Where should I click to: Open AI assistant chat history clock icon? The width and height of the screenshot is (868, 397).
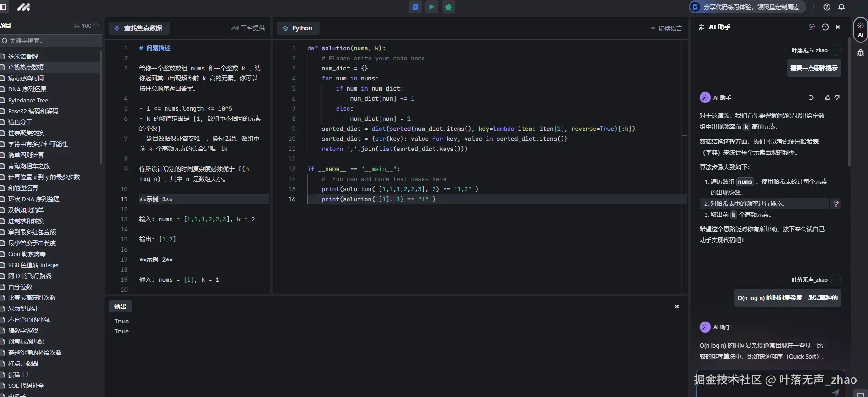coord(825,27)
